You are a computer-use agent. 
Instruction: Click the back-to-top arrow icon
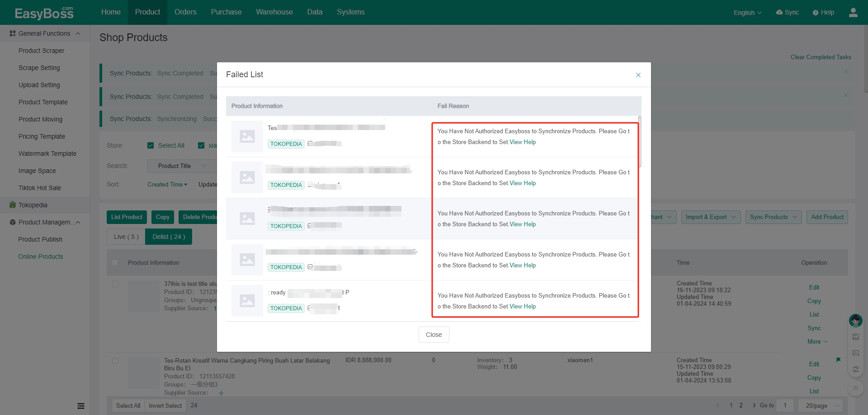pyautogui.click(x=855, y=388)
